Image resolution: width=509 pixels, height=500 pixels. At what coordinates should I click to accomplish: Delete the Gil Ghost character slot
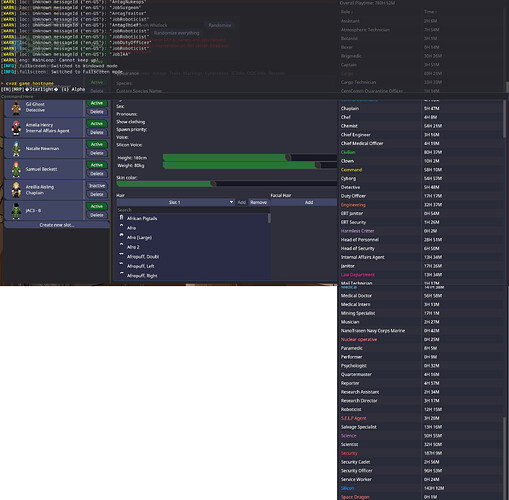tap(97, 112)
